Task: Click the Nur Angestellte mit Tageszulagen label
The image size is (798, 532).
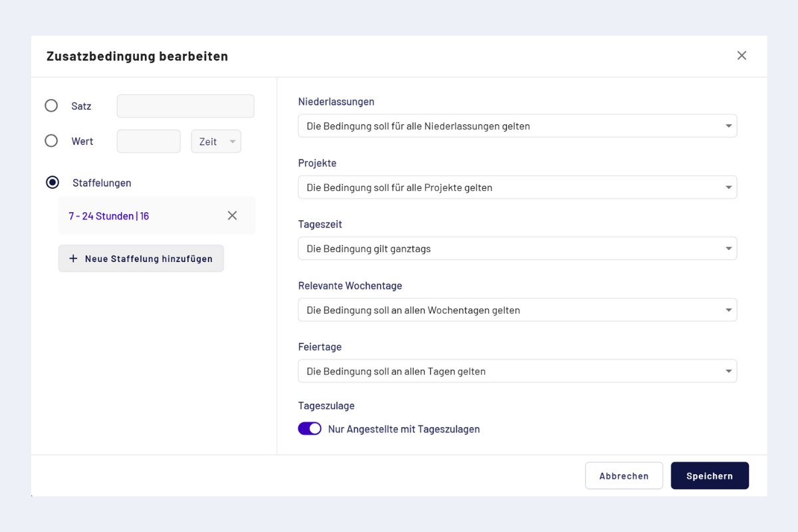Action: [x=404, y=430]
